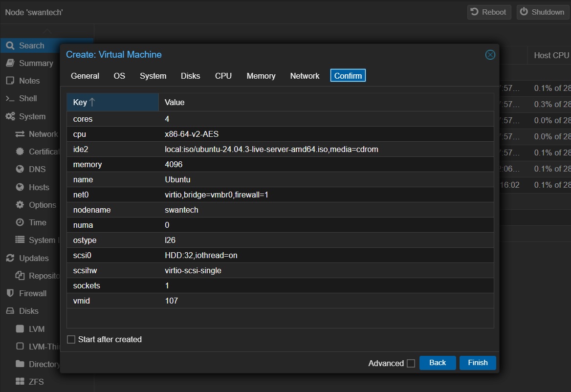Click the Shell terminal prompt icon
571x392 pixels.
[10, 98]
